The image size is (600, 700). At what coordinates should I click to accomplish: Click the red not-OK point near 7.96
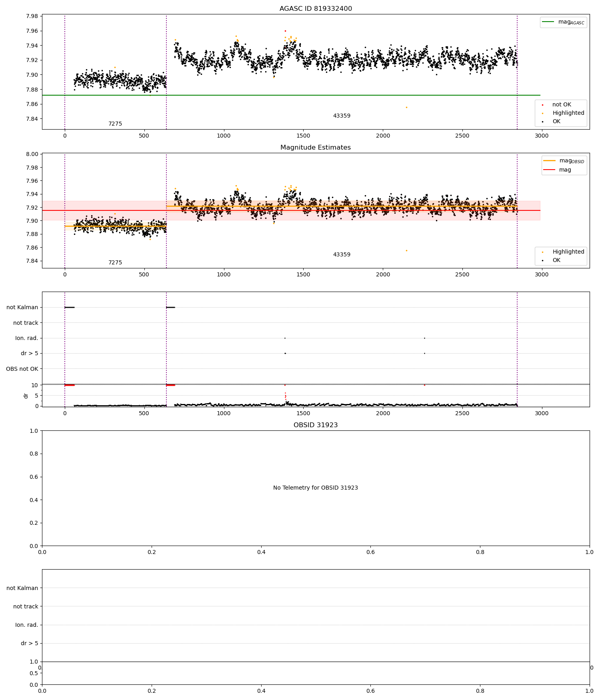285,31
